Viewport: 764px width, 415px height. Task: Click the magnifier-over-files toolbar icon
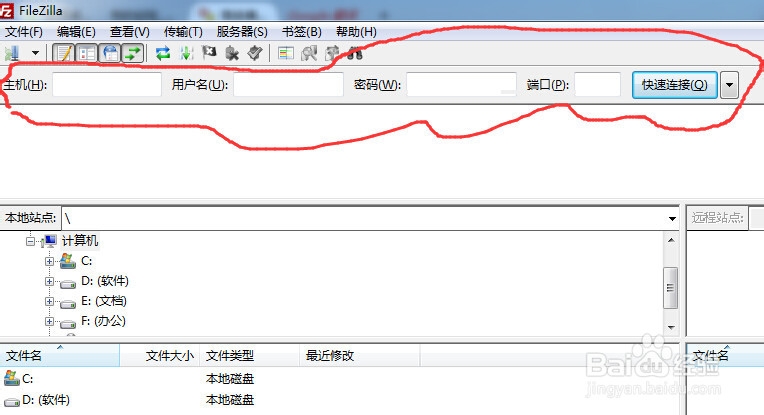click(x=309, y=53)
